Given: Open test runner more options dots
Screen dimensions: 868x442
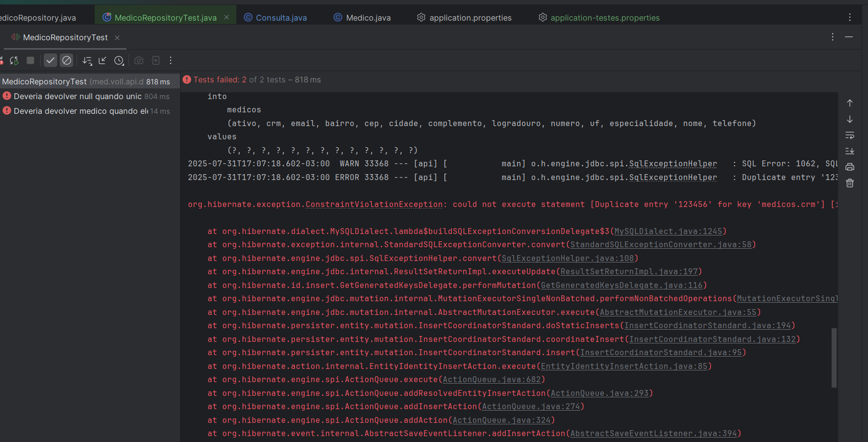Looking at the screenshot, I should (171, 60).
